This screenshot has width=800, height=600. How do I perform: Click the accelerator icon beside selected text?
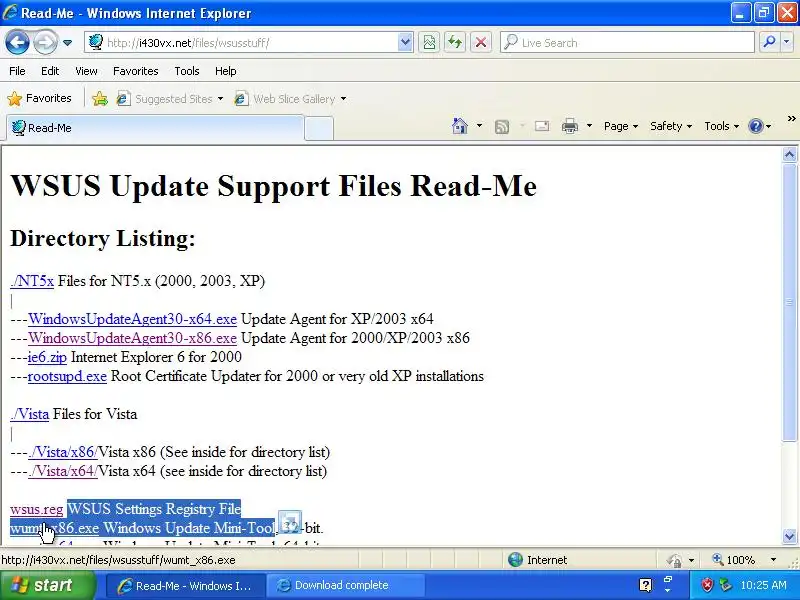coord(290,522)
